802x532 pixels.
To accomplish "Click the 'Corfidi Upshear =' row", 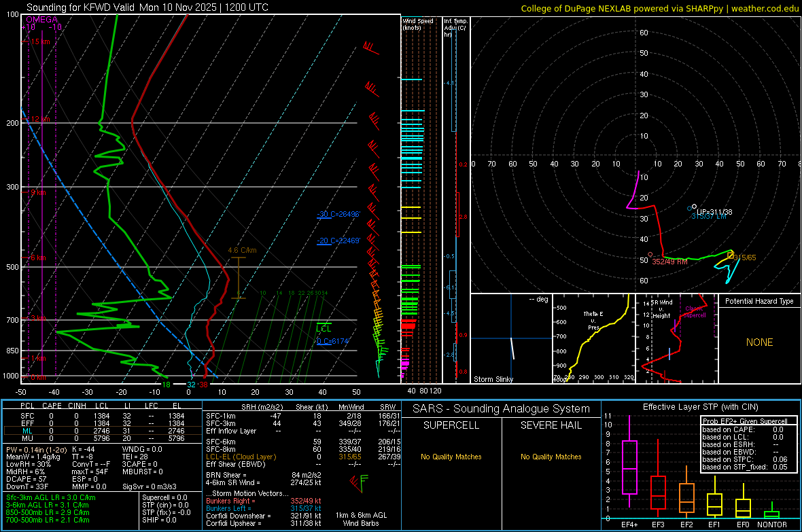I will point(264,523).
